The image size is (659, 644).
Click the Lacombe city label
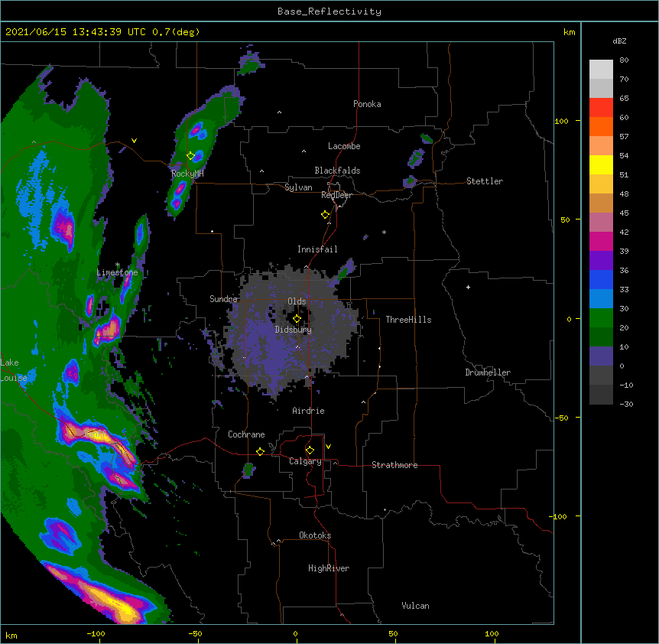click(x=344, y=146)
